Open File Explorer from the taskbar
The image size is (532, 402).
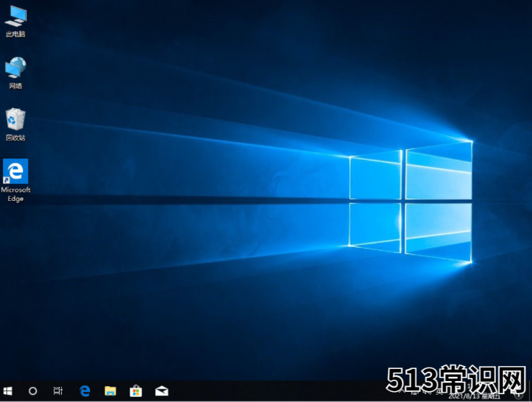point(110,391)
